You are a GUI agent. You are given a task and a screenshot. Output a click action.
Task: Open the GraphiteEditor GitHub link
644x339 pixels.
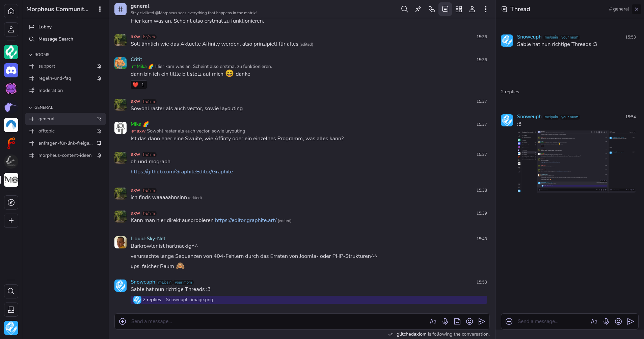click(x=182, y=172)
